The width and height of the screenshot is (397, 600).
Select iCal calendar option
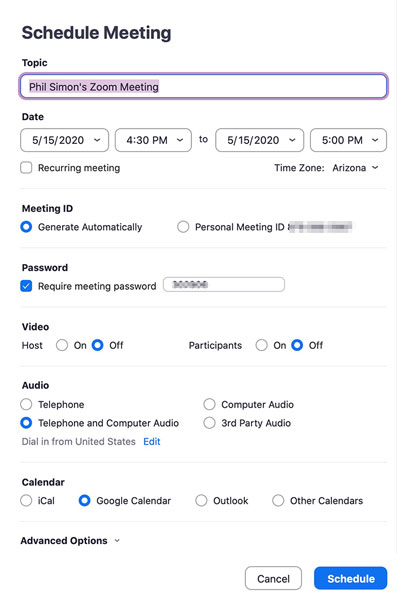pos(26,501)
